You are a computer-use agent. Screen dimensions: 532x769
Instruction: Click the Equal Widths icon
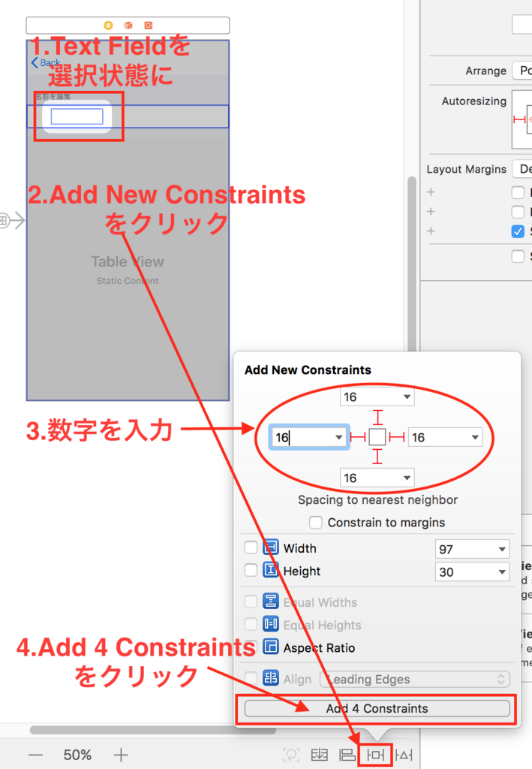(x=270, y=602)
